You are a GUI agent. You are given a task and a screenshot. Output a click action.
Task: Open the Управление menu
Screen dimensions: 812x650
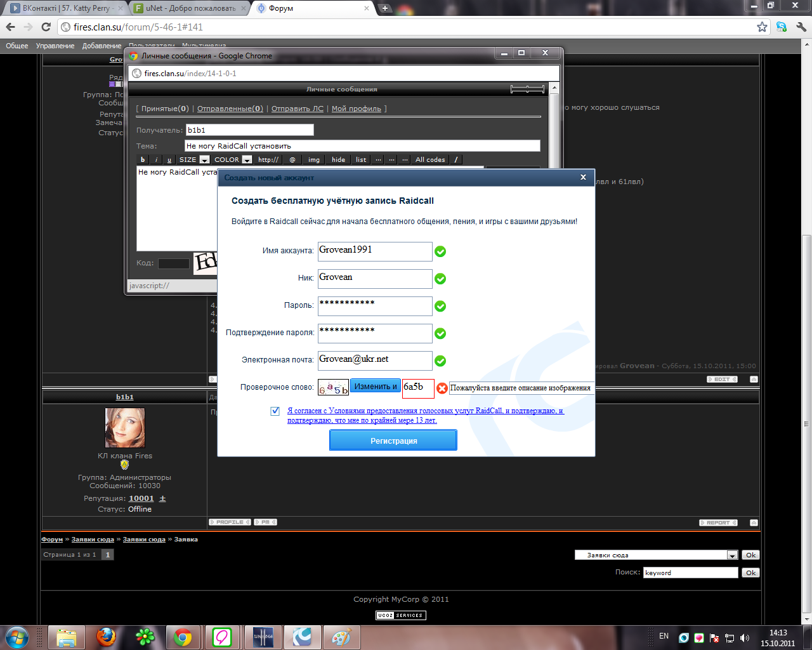55,46
